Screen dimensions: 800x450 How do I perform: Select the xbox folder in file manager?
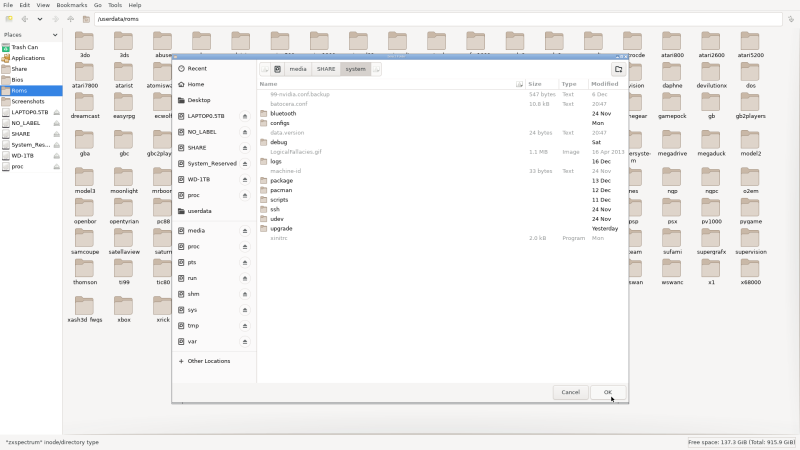[124, 310]
